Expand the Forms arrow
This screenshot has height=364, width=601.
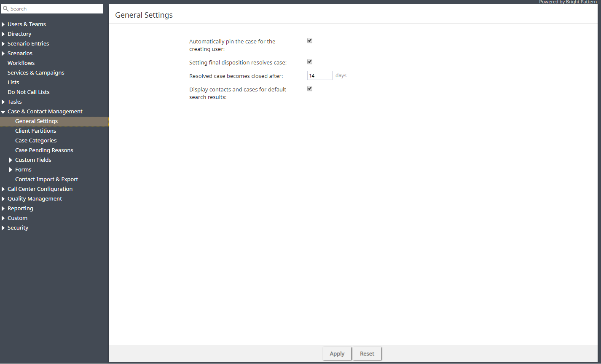(11, 170)
